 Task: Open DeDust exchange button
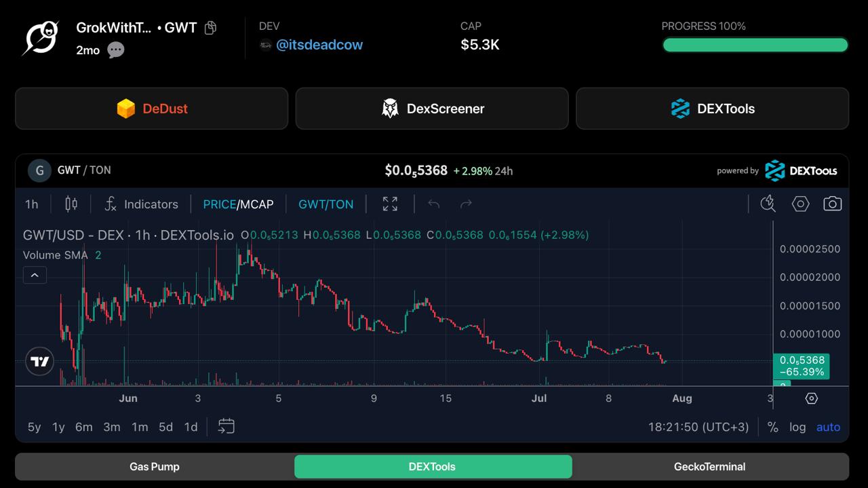tap(152, 109)
